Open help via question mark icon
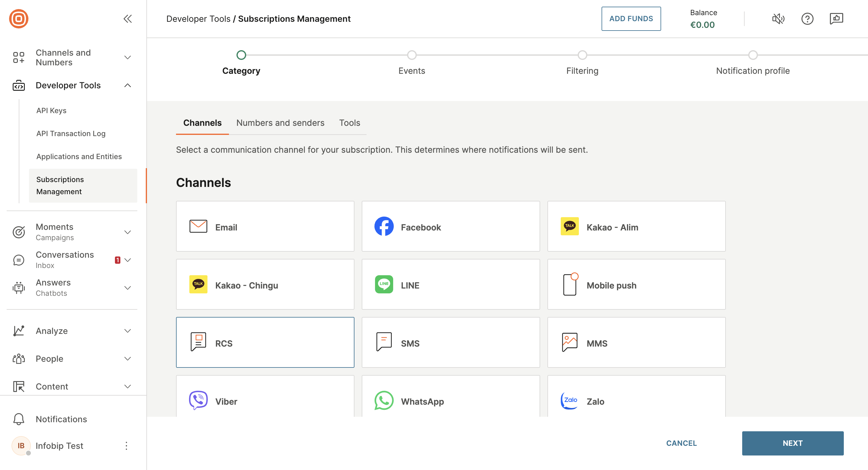Screen dimensions: 868x470 click(807, 18)
